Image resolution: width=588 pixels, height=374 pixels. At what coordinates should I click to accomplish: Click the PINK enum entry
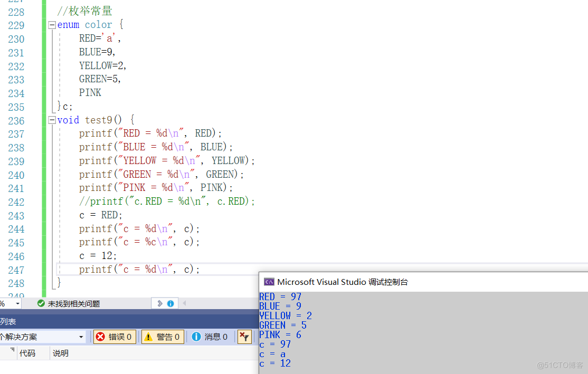[x=90, y=92]
